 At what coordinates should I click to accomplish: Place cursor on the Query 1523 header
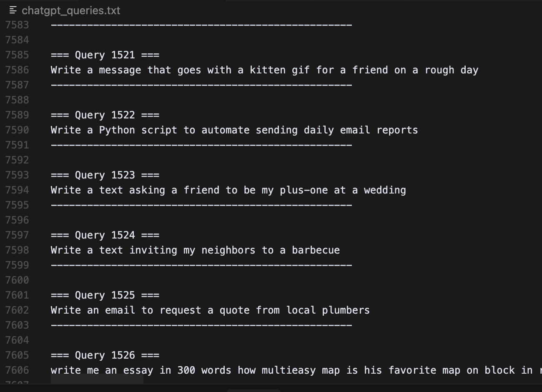(x=105, y=175)
